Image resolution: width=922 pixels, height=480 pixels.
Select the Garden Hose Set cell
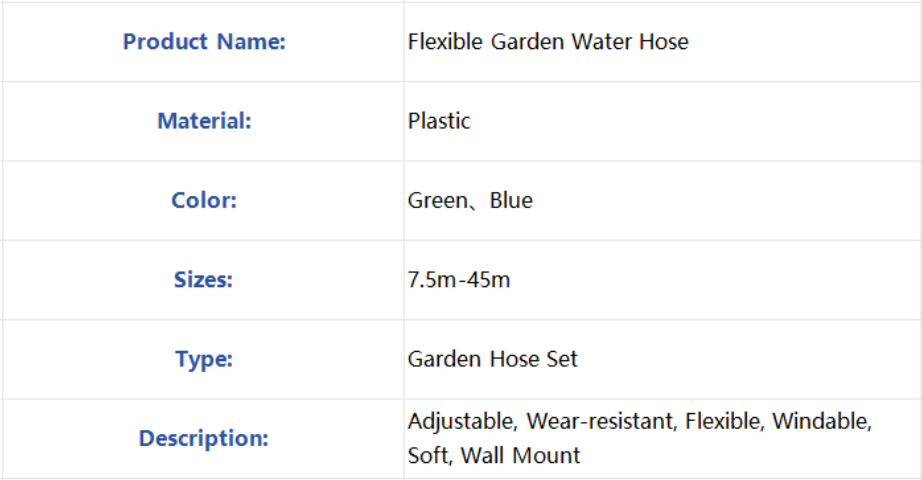(663, 359)
